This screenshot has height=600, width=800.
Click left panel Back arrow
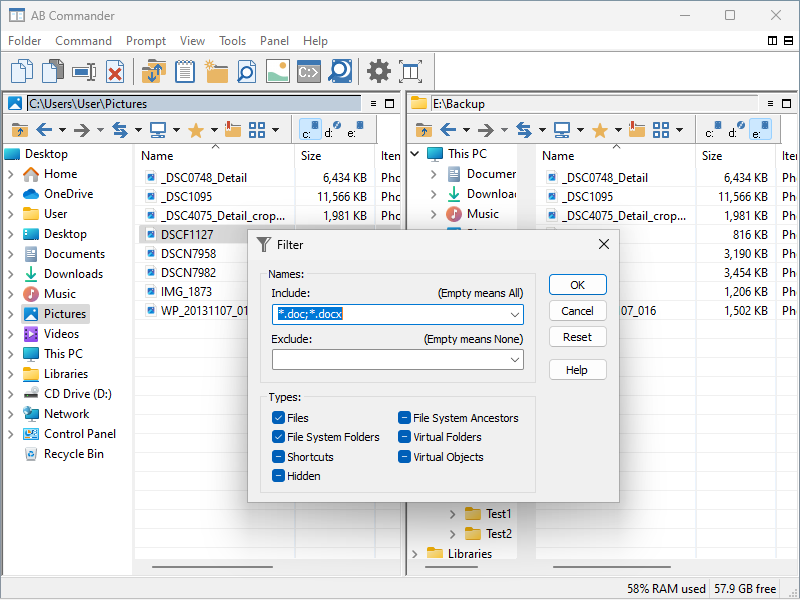tap(44, 130)
